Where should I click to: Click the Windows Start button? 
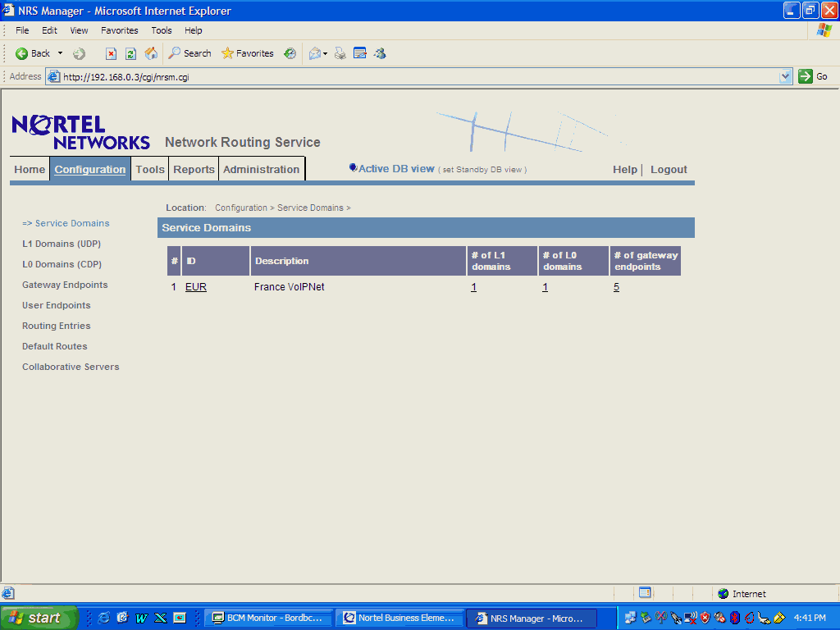click(39, 618)
